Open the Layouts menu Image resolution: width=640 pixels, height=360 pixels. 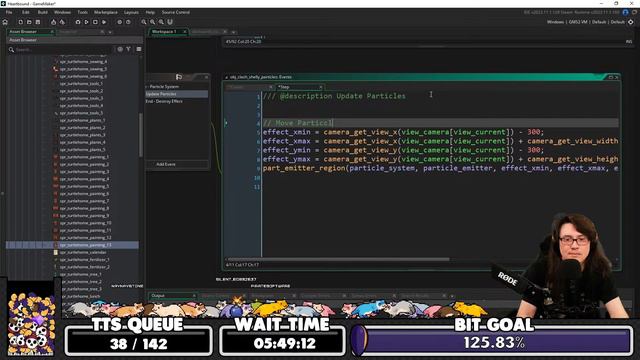coord(131,12)
